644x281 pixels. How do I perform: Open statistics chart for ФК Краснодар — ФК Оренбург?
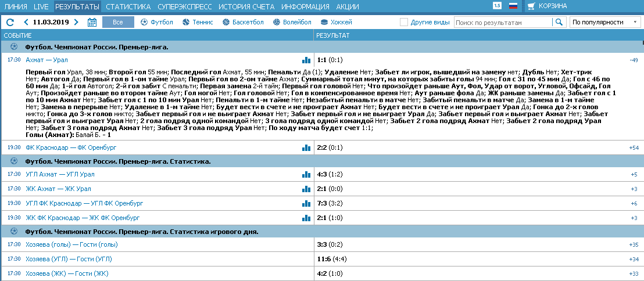(x=306, y=147)
